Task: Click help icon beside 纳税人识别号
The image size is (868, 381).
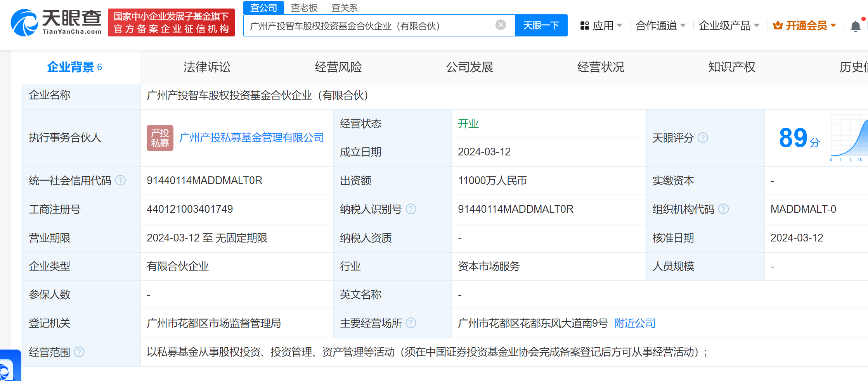Action: tap(411, 209)
